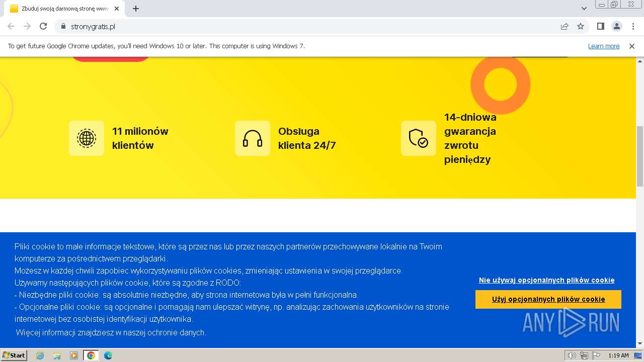
Task: Click Użyj opcjonalnych plików cookie button
Action: click(548, 299)
